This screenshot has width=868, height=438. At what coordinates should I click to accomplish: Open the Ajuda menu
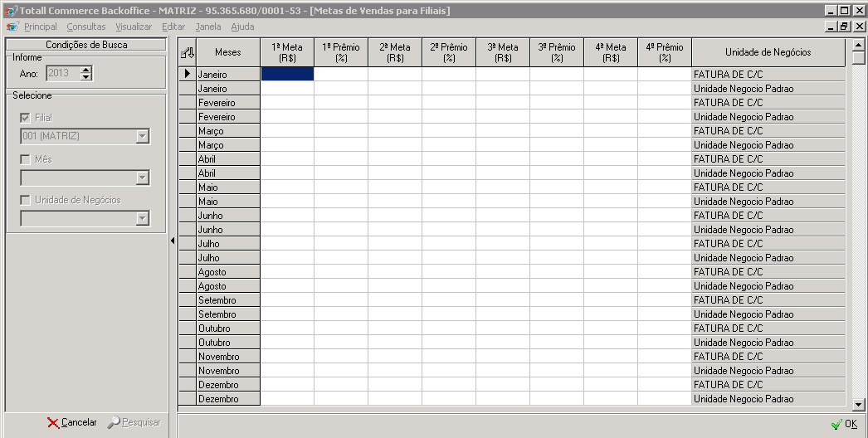pos(242,27)
